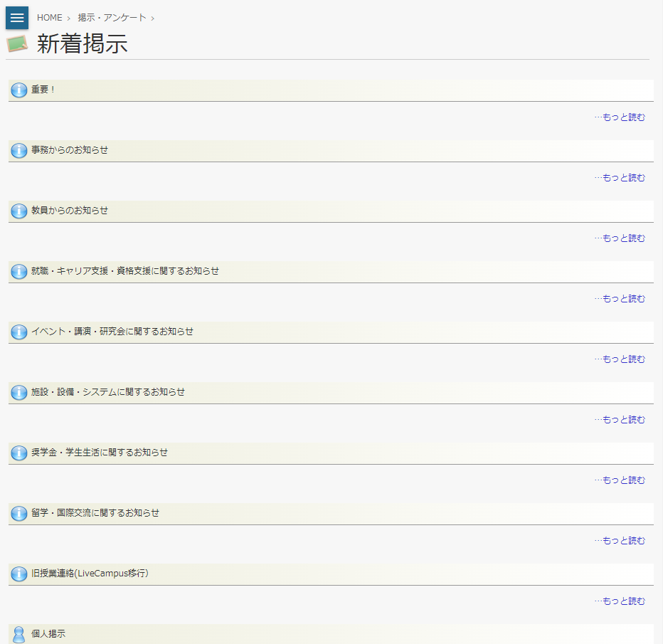663x644 pixels.
Task: Select 施設・設備・システムに関するお知らせ heading
Action: pyautogui.click(x=108, y=391)
